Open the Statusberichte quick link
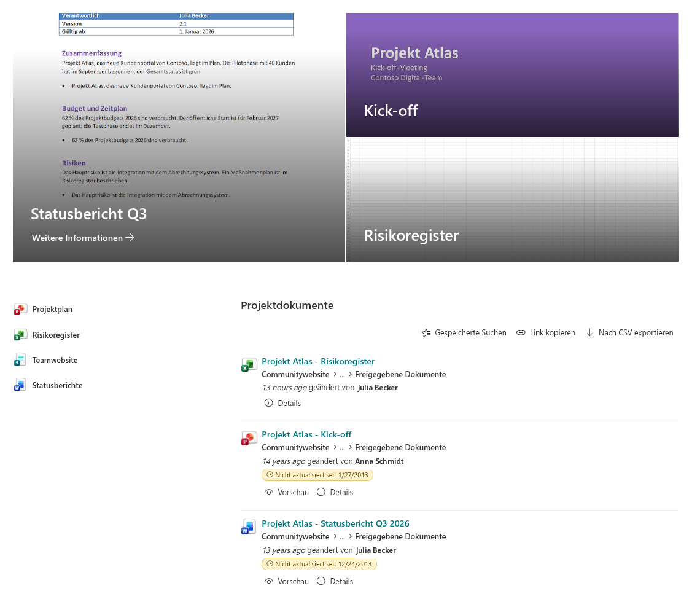Screen dimensions: 700x599 (57, 385)
